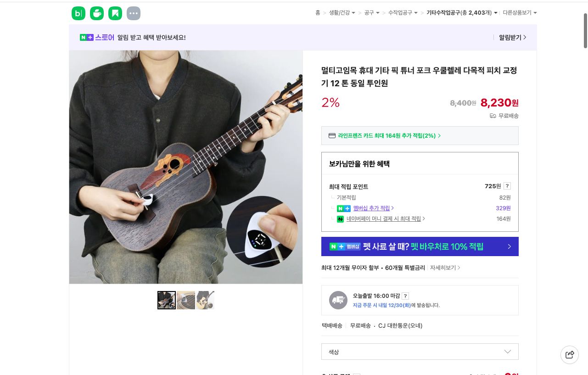Click the circular delivery truck badge near 오늘출발

338,300
